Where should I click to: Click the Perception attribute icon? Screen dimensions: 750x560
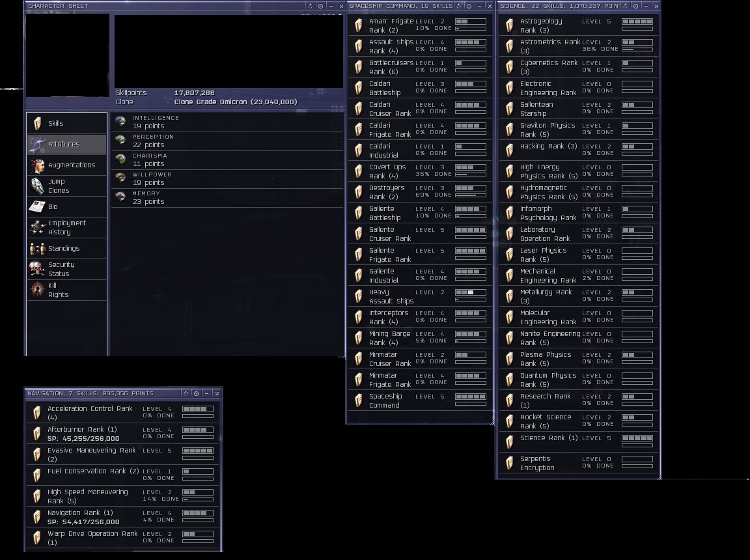(x=120, y=140)
